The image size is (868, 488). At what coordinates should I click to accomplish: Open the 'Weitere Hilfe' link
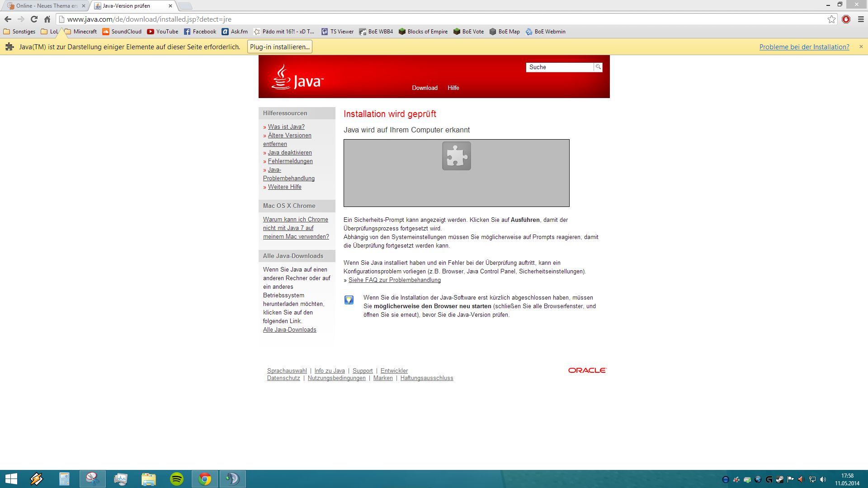point(284,187)
